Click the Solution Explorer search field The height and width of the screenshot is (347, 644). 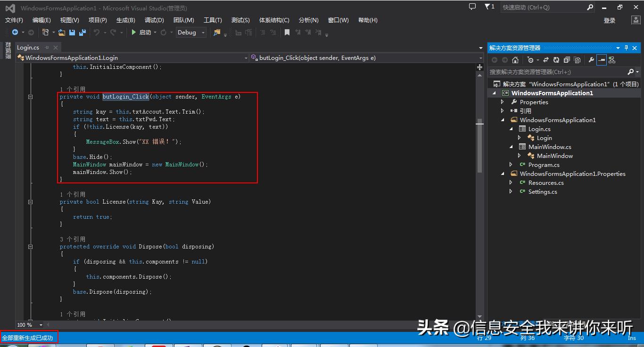click(556, 72)
